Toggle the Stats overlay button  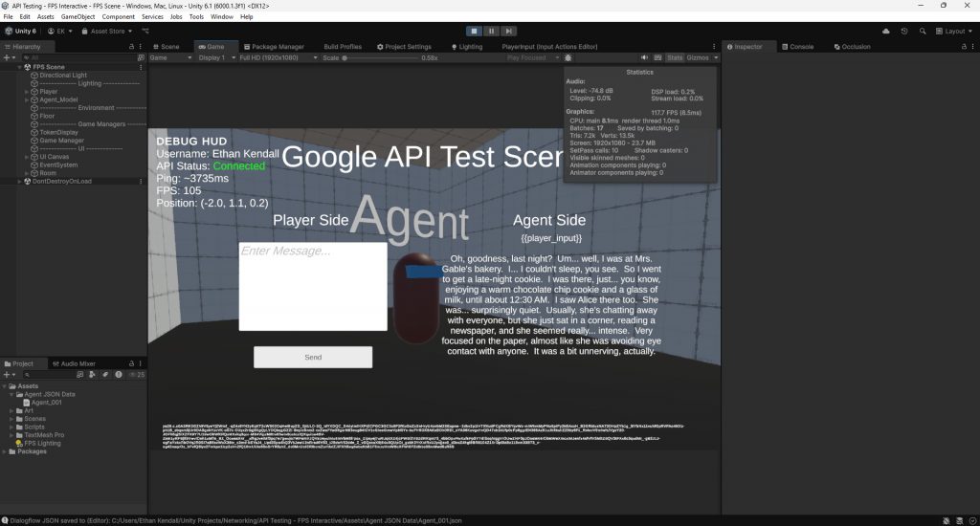pos(675,57)
